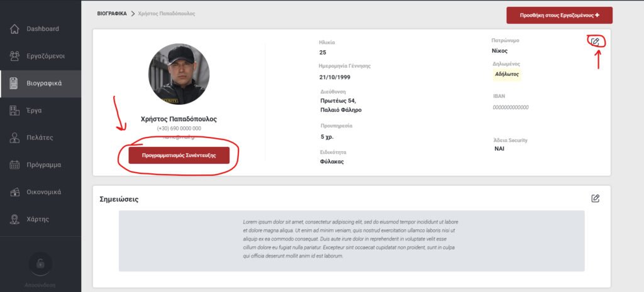The image size is (644, 292).
Task: Click the candidate's profile photo
Action: (179, 74)
